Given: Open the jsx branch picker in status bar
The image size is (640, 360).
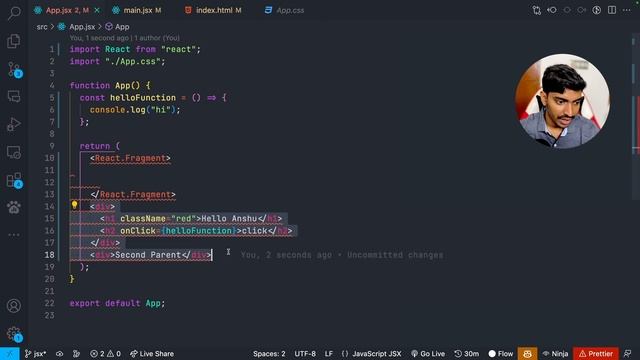Looking at the screenshot, I should 36,353.
